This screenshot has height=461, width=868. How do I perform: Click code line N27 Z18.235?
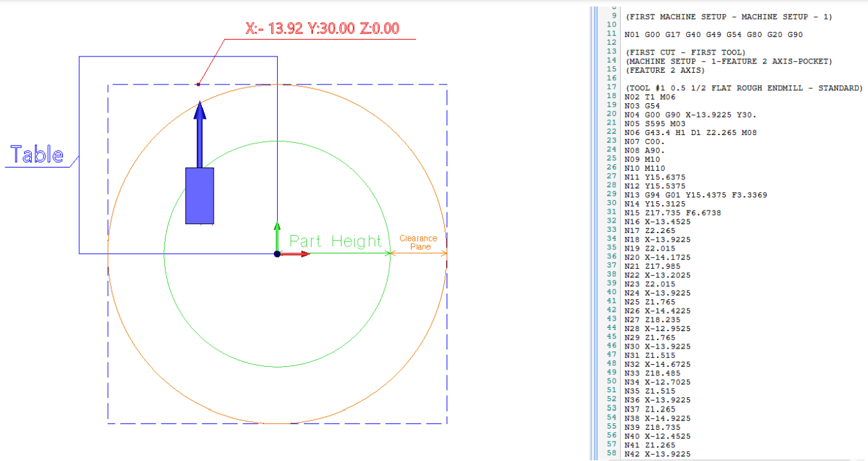[652, 320]
